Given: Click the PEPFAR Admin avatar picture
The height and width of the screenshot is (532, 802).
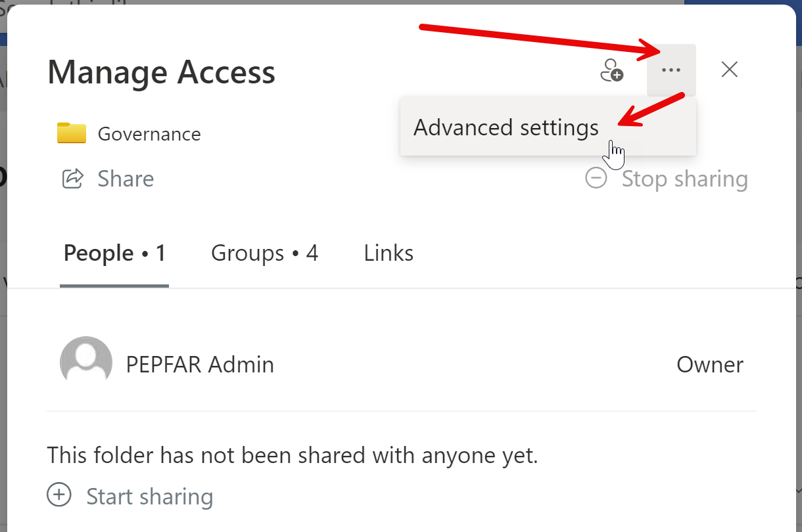Looking at the screenshot, I should [85, 363].
